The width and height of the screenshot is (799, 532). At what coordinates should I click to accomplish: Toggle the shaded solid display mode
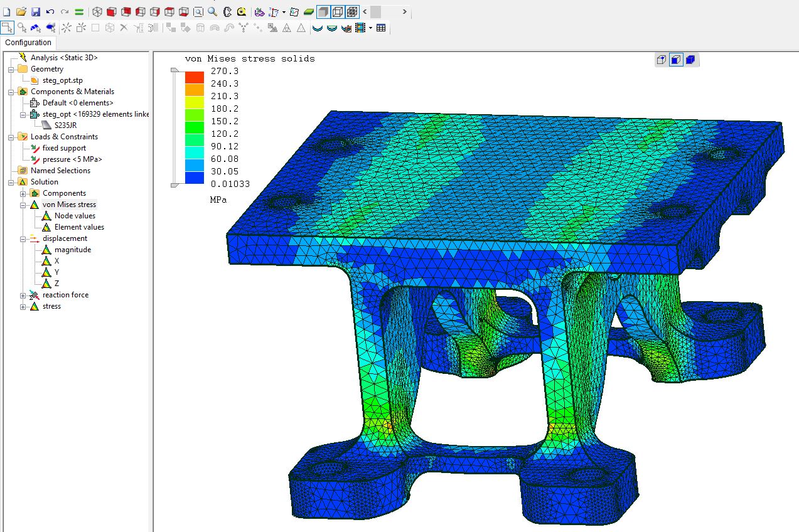[323, 12]
